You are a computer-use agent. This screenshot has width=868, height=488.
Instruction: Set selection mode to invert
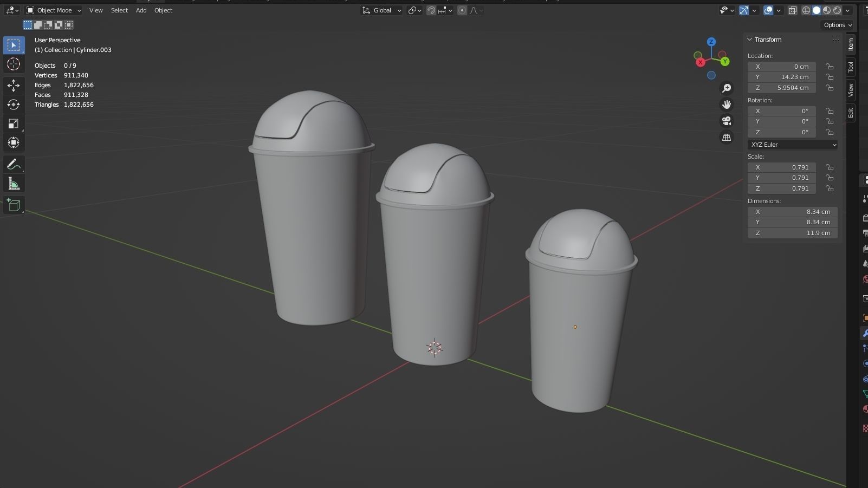coord(59,25)
